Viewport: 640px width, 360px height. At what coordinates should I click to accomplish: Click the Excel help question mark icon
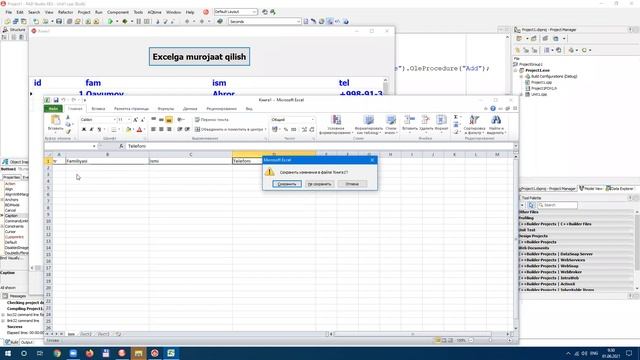493,109
